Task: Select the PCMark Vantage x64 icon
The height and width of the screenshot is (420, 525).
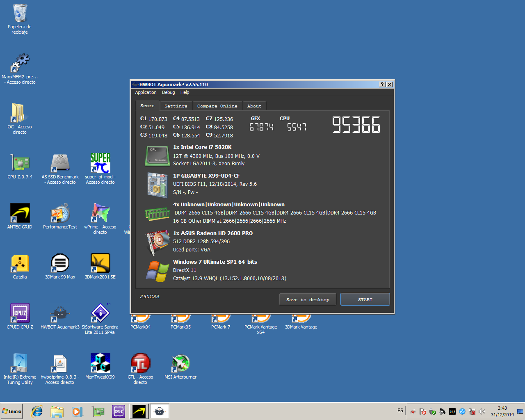Action: (261, 319)
